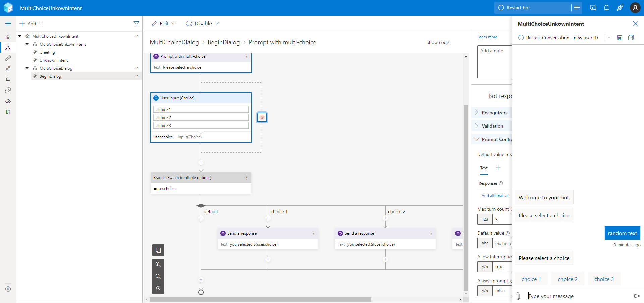Open the Home page from the left sidebar
Image resolution: width=644 pixels, height=303 pixels.
pos(8,37)
